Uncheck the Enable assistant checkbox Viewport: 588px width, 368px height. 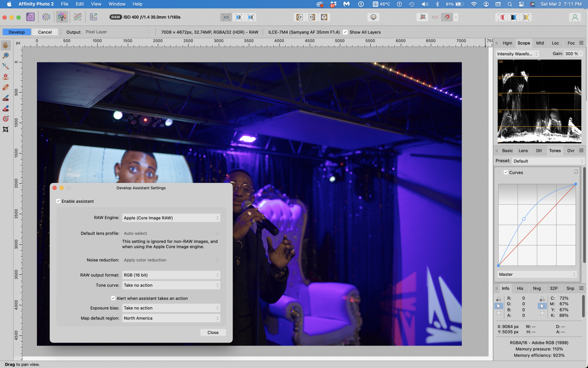coord(58,201)
